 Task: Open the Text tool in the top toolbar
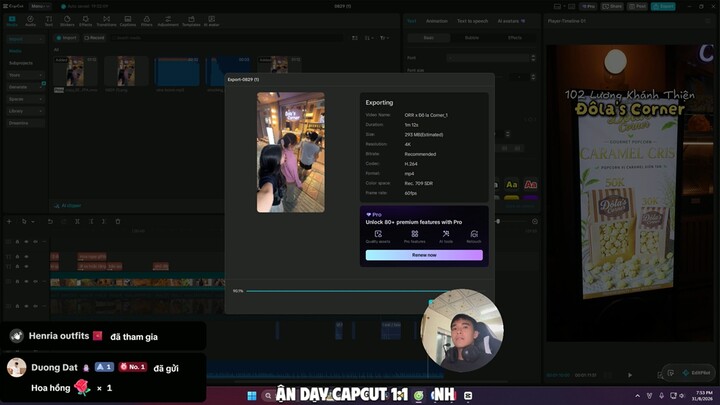(x=49, y=21)
